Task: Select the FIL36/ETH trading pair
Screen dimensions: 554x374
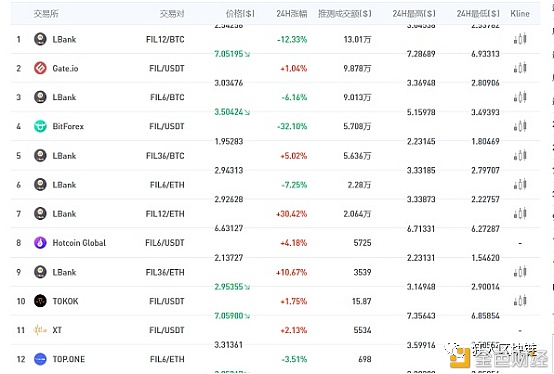Action: [x=165, y=272]
